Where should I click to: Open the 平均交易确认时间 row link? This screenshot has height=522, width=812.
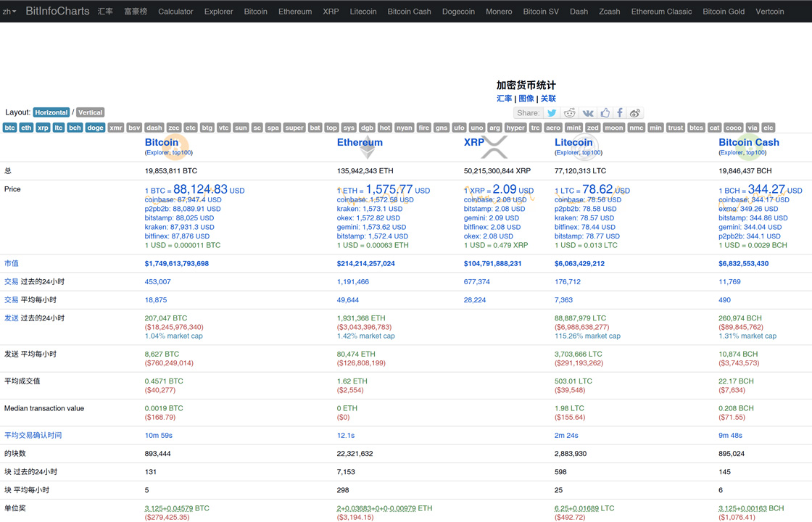pyautogui.click(x=33, y=436)
